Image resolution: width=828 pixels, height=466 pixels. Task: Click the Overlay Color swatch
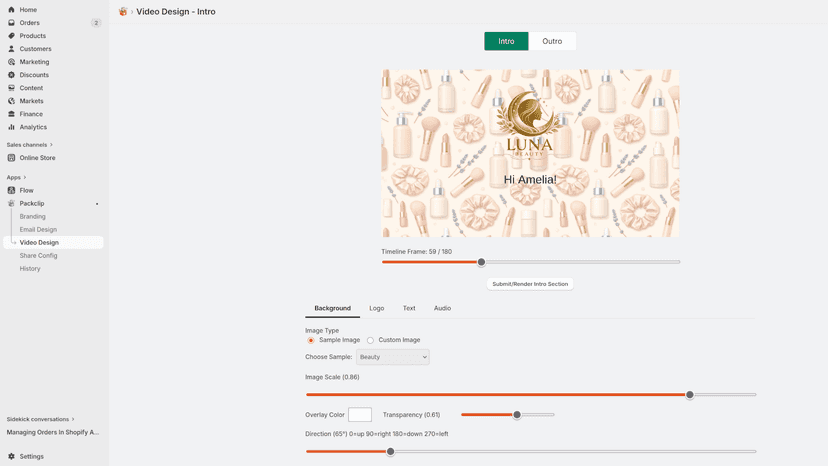click(360, 415)
